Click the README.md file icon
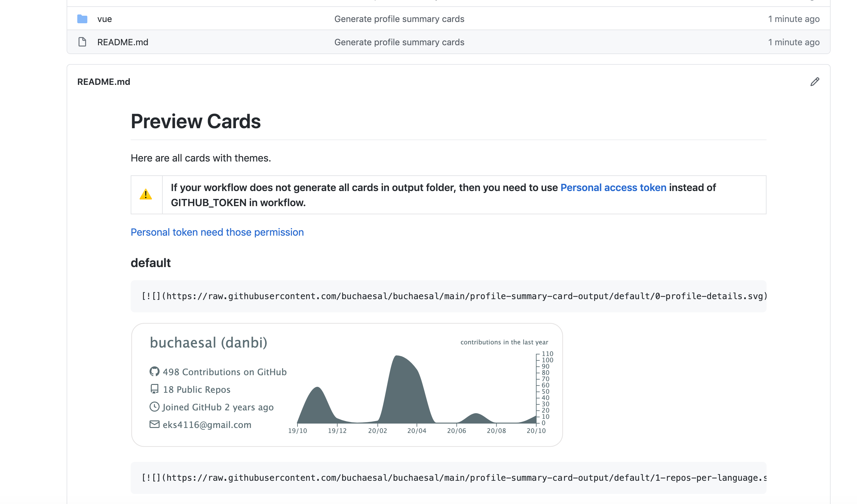This screenshot has width=857, height=504. click(x=82, y=42)
